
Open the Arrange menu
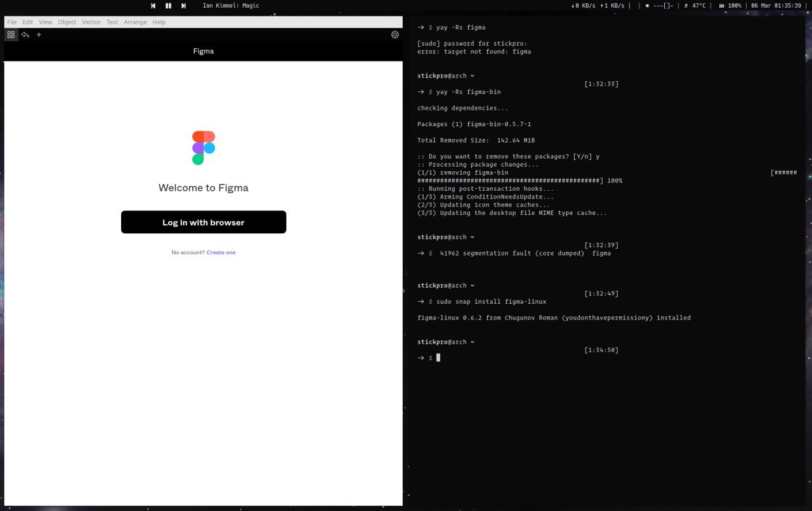[x=135, y=22]
